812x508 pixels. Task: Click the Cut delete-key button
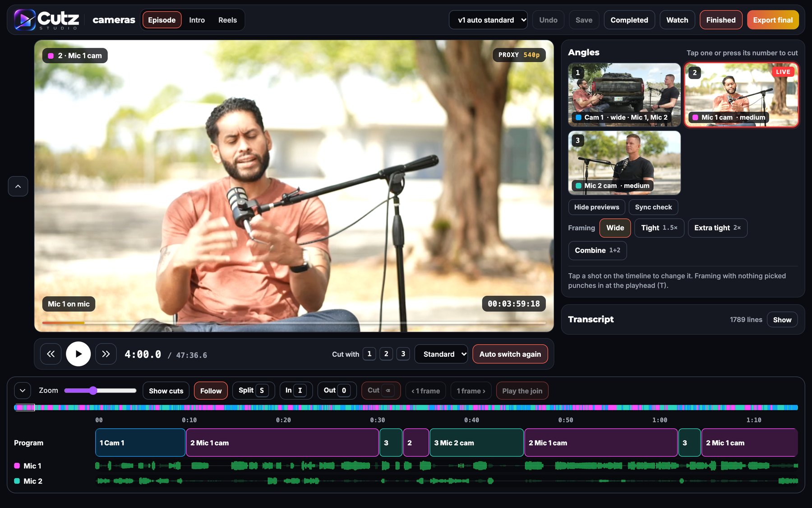[x=381, y=391]
